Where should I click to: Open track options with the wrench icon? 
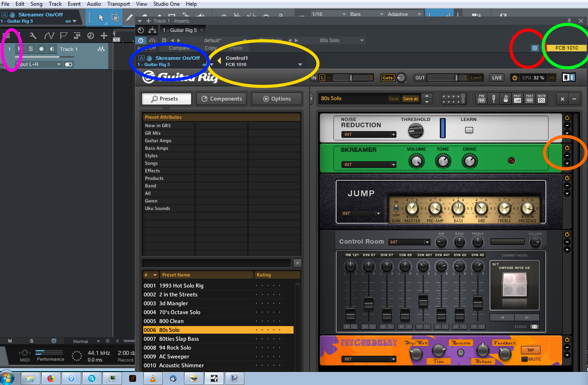[x=33, y=35]
